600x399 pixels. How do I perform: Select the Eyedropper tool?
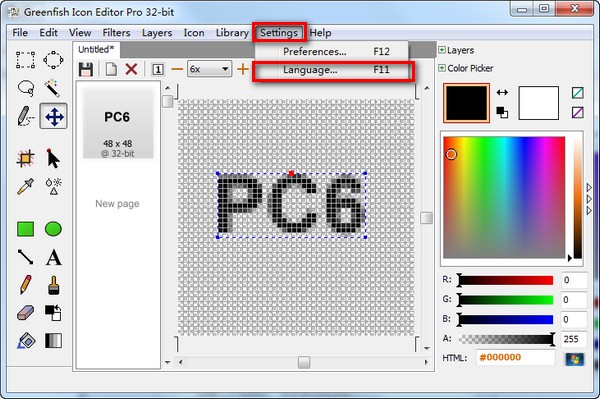[x=25, y=186]
